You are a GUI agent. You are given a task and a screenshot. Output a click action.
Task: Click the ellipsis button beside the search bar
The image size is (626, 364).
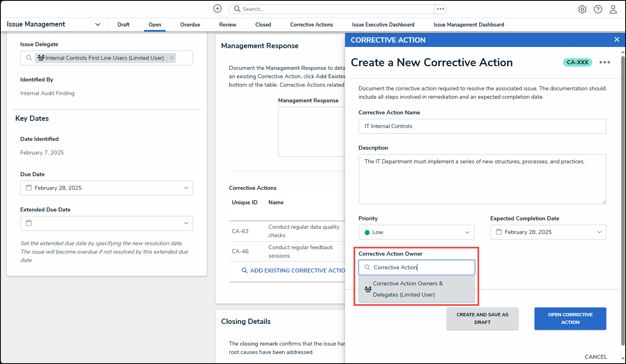[441, 9]
